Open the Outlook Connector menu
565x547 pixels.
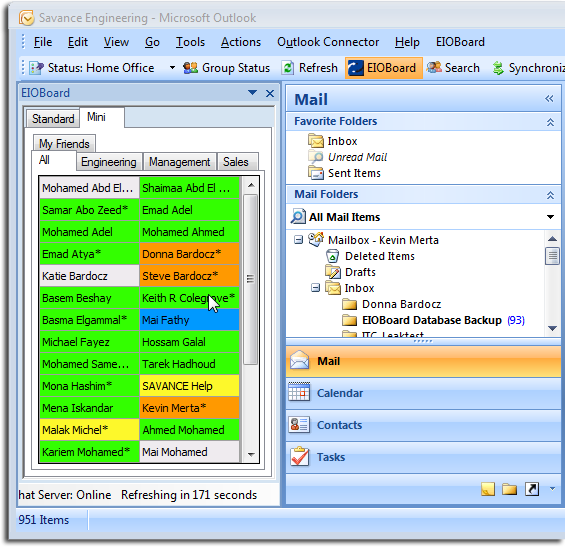(328, 42)
